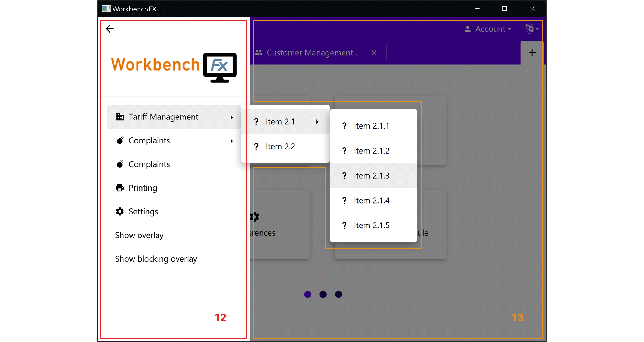
Task: Click the Tariff Management building icon
Action: coord(120,117)
